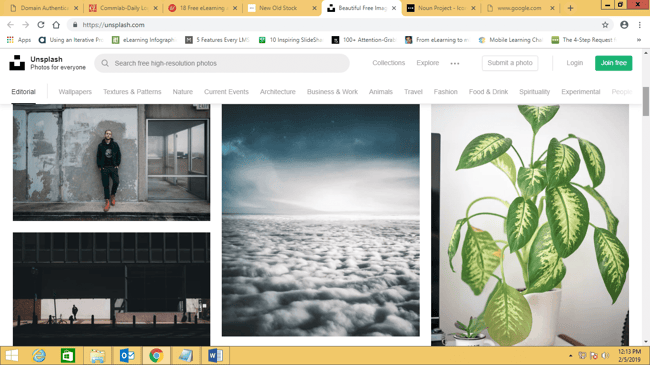Open the Explore link

[x=428, y=63]
